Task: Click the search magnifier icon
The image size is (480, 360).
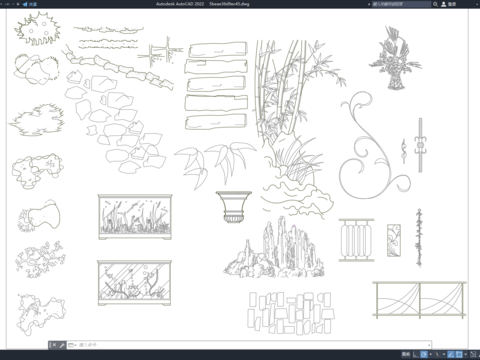Action: pos(435,4)
